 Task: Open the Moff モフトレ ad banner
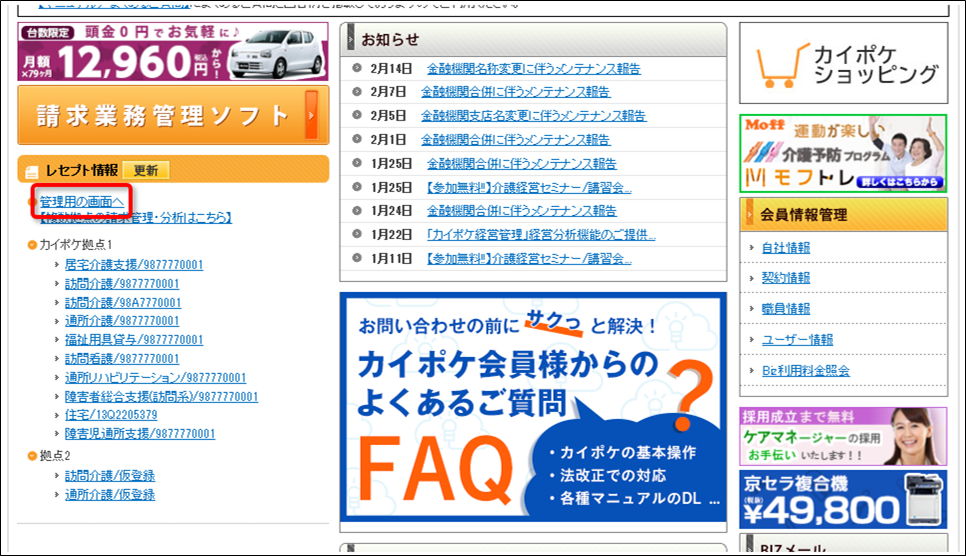[x=843, y=153]
